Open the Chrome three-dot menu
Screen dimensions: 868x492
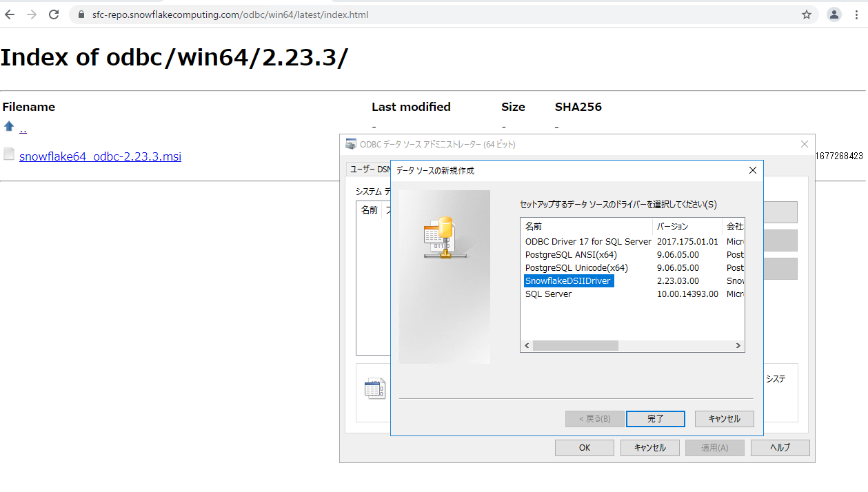pos(856,14)
